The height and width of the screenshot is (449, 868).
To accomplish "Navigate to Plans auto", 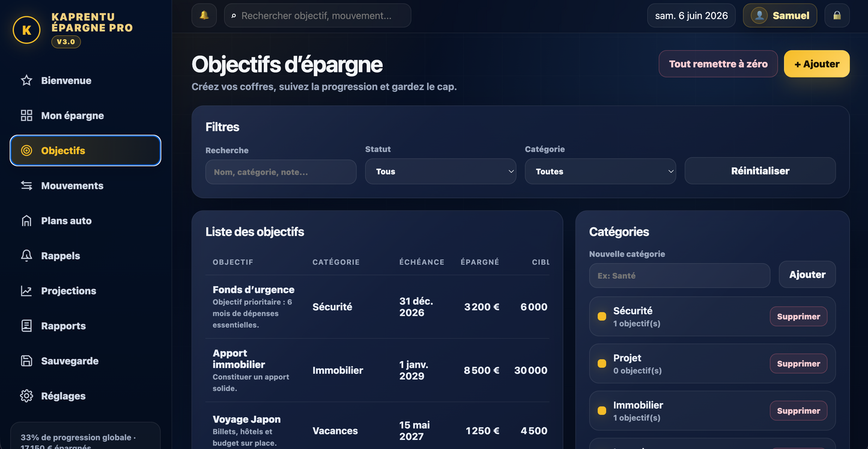I will [85, 221].
